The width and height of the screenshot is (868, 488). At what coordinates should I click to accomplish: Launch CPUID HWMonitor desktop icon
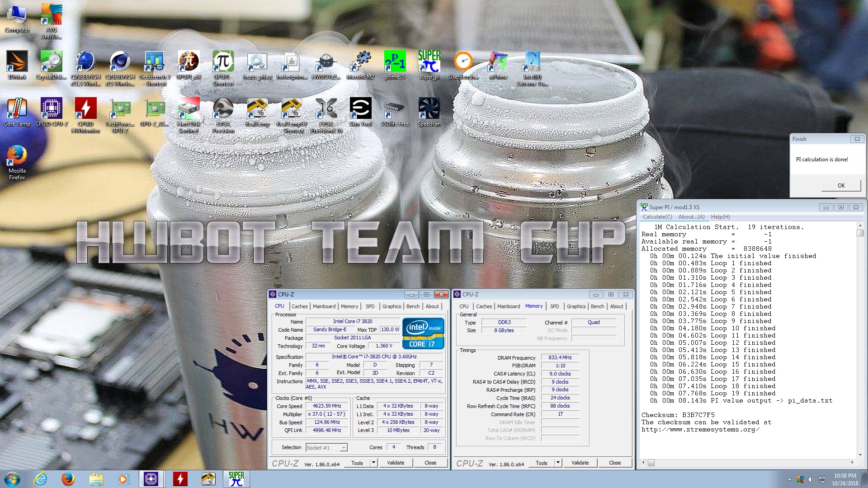click(85, 115)
